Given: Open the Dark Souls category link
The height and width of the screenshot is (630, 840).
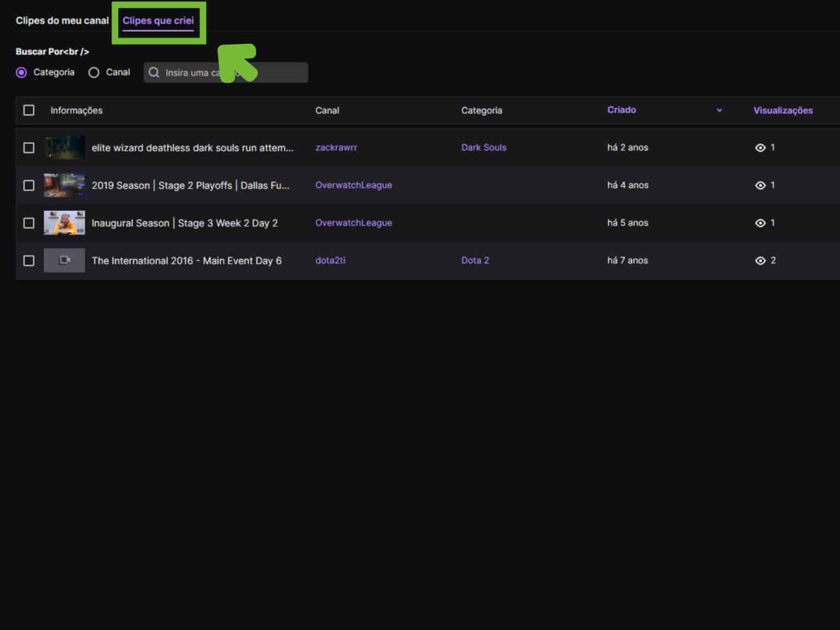Looking at the screenshot, I should point(483,148).
